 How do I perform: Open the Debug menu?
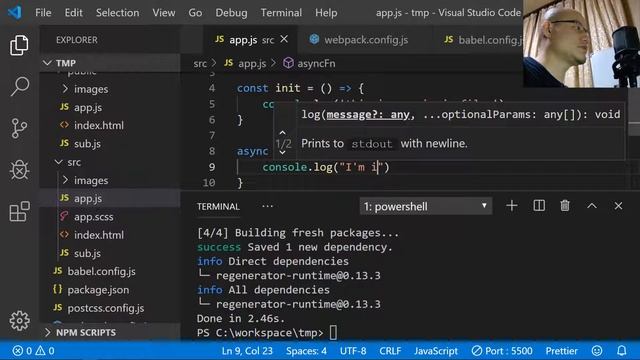click(231, 13)
